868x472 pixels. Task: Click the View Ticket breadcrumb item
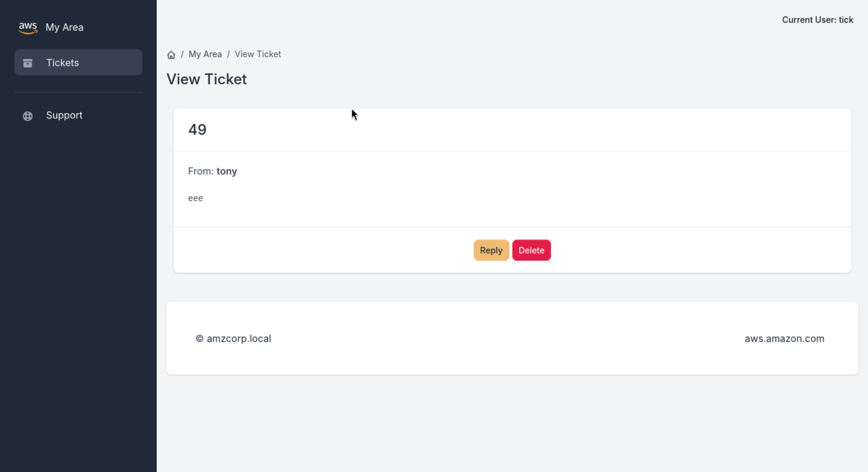257,54
